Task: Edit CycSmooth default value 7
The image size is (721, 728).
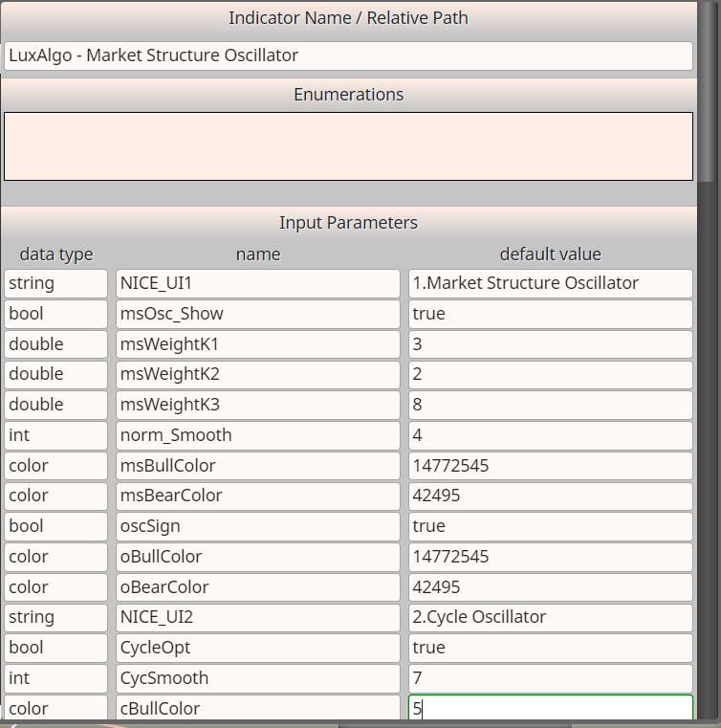Action: 551,678
